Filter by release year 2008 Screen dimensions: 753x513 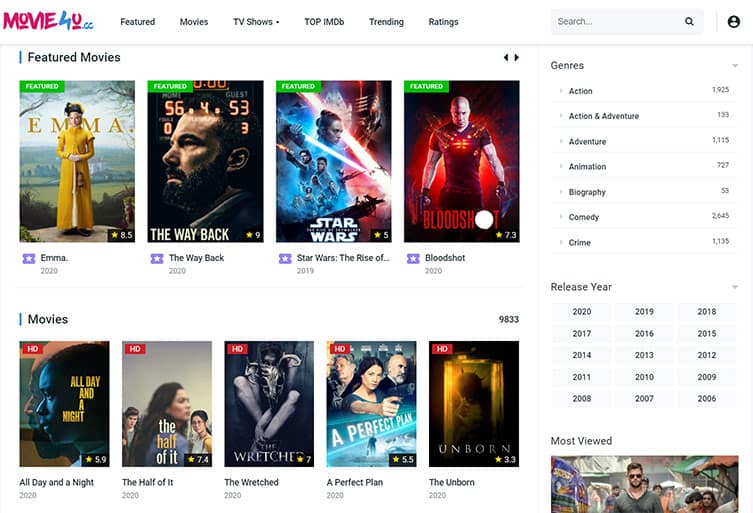click(582, 398)
